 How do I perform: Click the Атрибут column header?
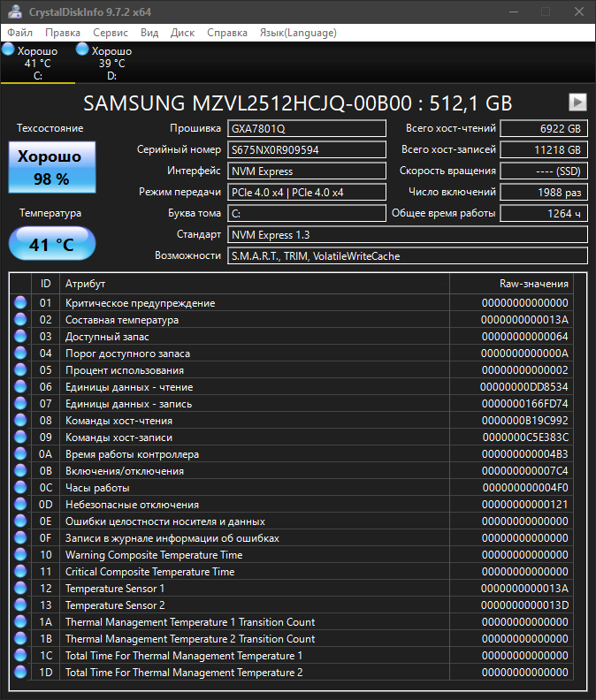click(x=255, y=284)
